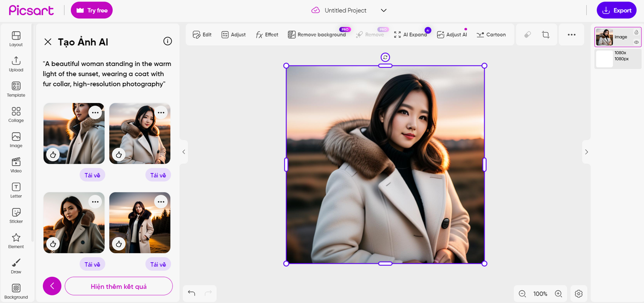This screenshot has width=644, height=303.
Task: Close the Tạo Ảnh AI panel
Action: [48, 42]
